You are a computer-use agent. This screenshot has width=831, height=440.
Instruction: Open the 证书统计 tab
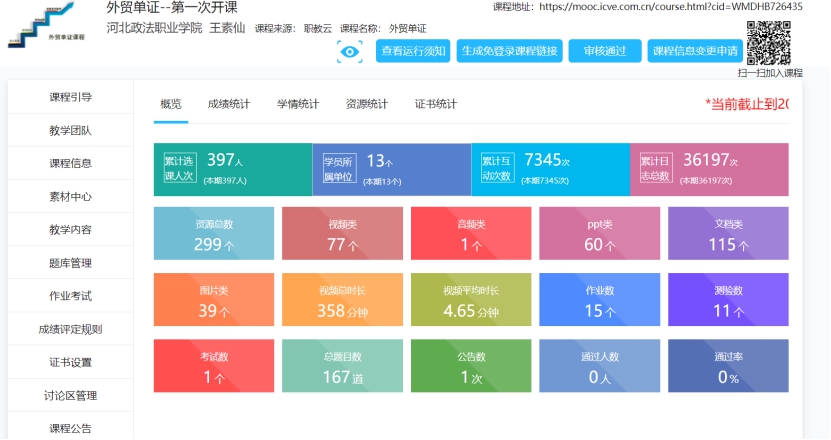(x=436, y=104)
